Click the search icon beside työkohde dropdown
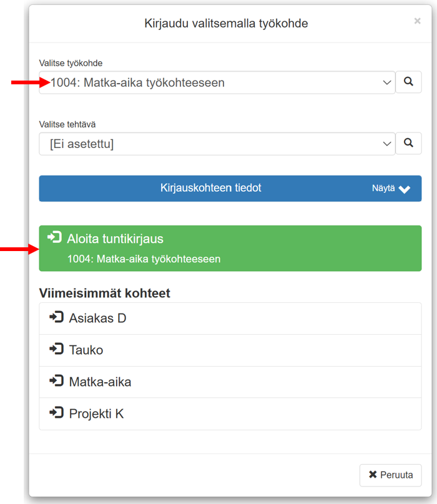 tap(408, 82)
